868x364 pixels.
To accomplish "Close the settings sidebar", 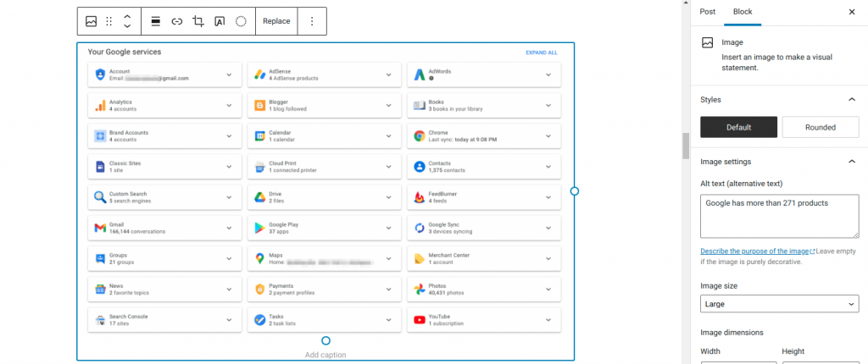I will coord(851,12).
